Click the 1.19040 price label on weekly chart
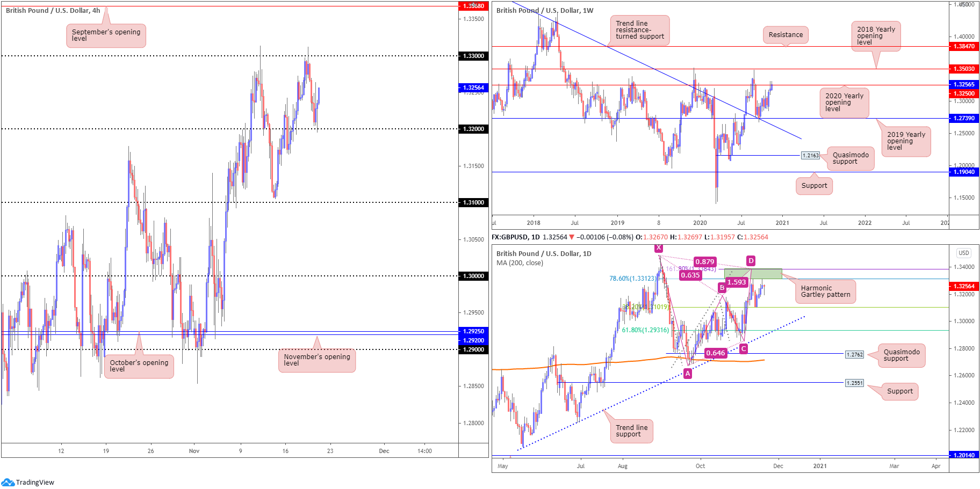Viewport: 980px width, 489px height. pyautogui.click(x=964, y=172)
